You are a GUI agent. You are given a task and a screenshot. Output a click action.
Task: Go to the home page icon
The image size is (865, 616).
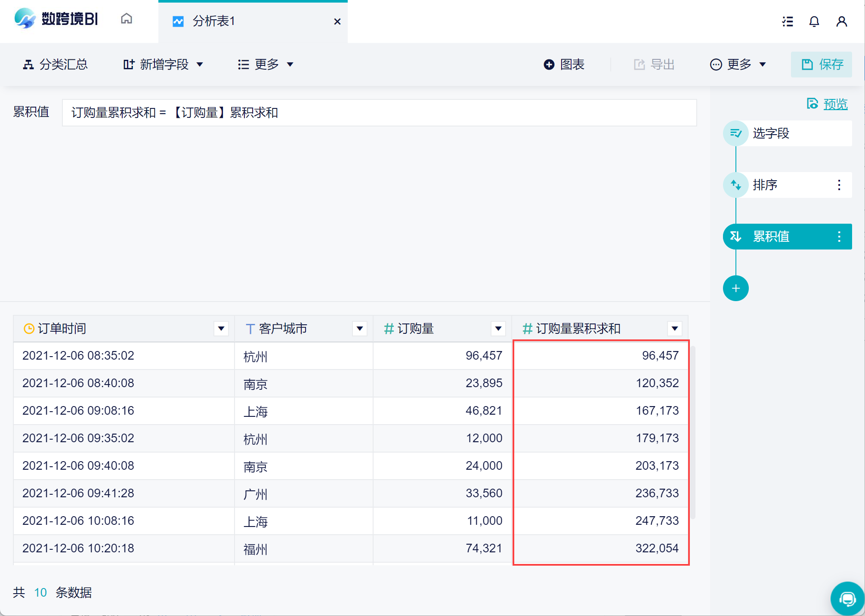pos(127,19)
